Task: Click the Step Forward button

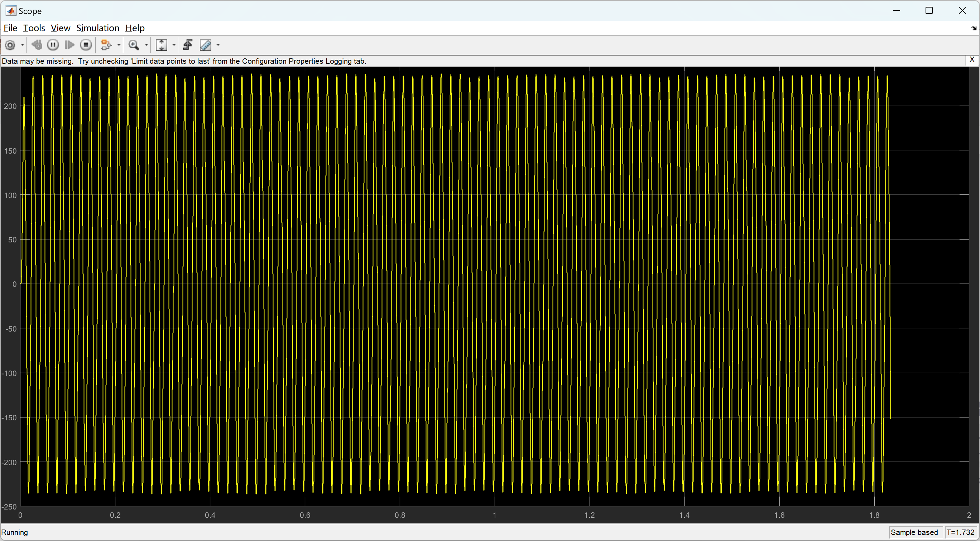Action: (x=69, y=45)
